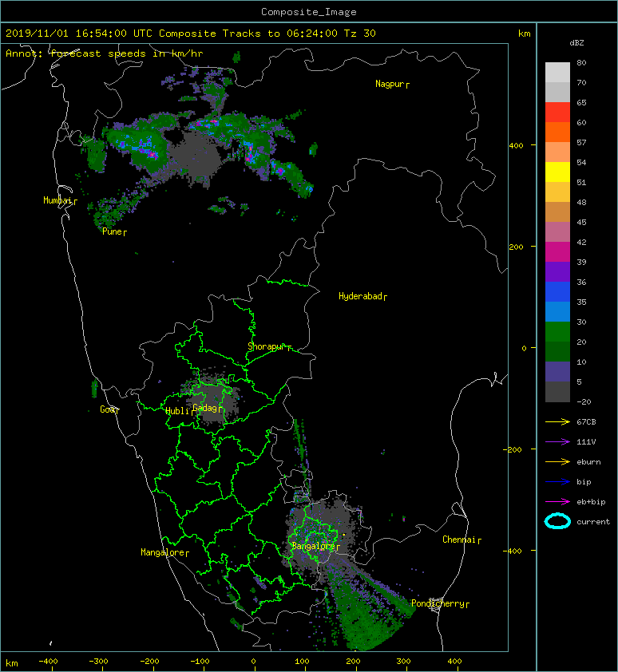Image resolution: width=618 pixels, height=672 pixels.
Task: Click the magenta 42 dBZ color swatch
Action: (557, 251)
